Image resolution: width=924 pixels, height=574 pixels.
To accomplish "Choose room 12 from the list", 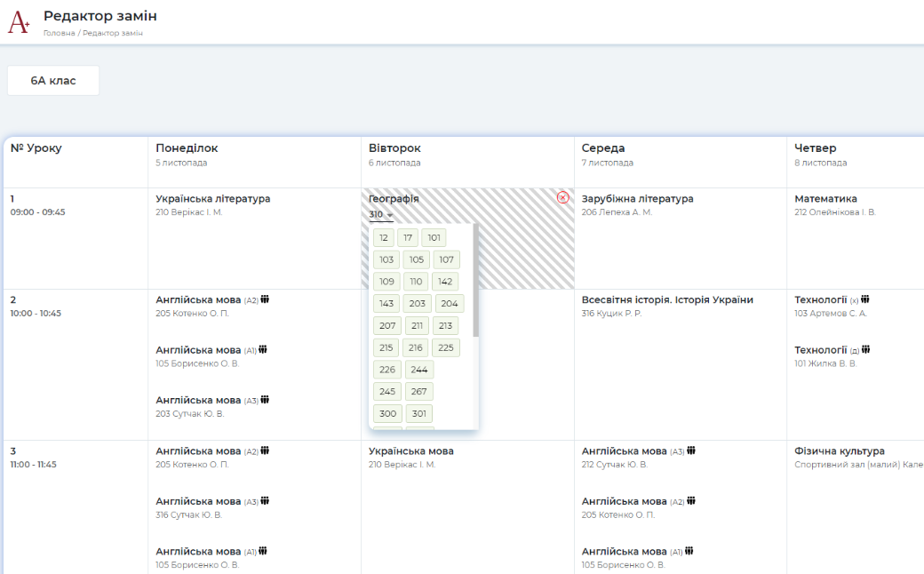I will (384, 237).
